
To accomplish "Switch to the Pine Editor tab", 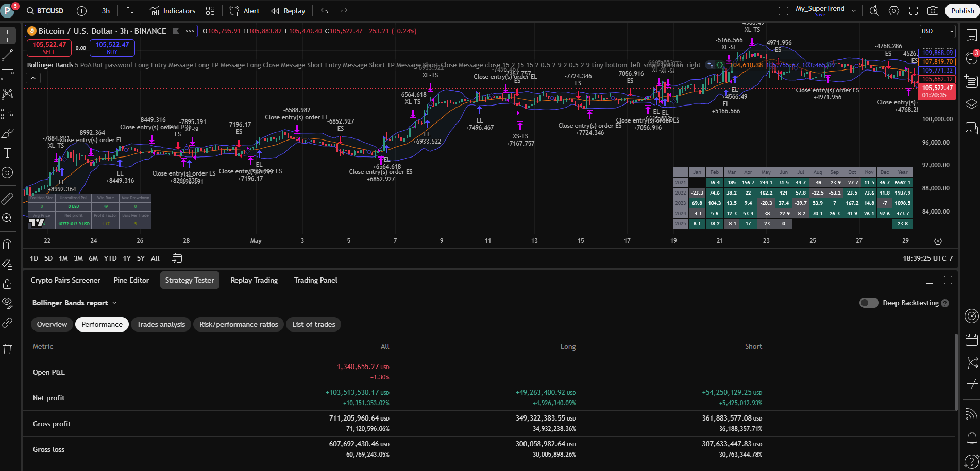I will (131, 280).
